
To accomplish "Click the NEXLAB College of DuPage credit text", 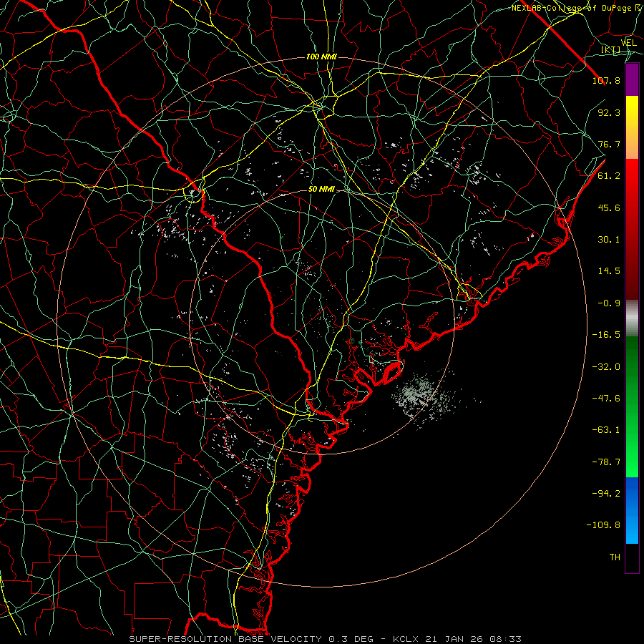I will (577, 8).
